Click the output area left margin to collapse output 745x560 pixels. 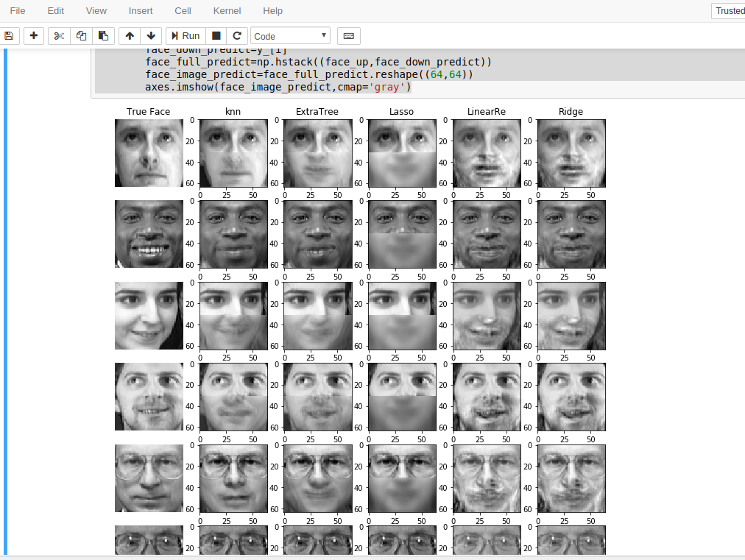[x=50, y=327]
